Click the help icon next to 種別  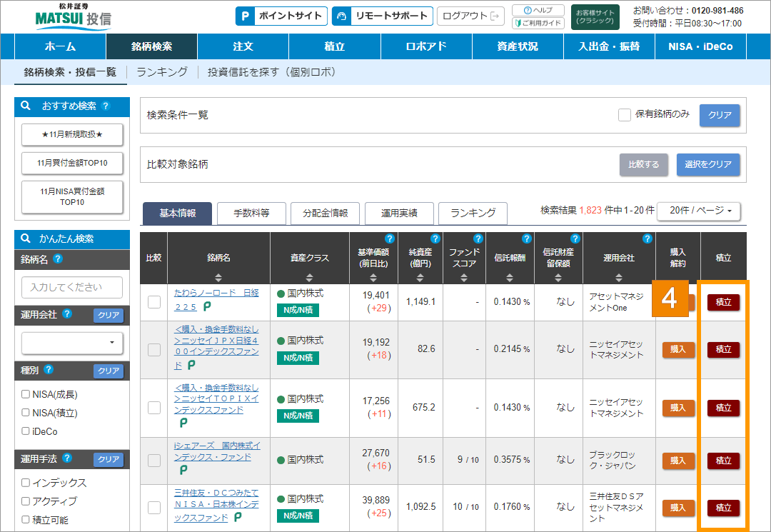(49, 369)
